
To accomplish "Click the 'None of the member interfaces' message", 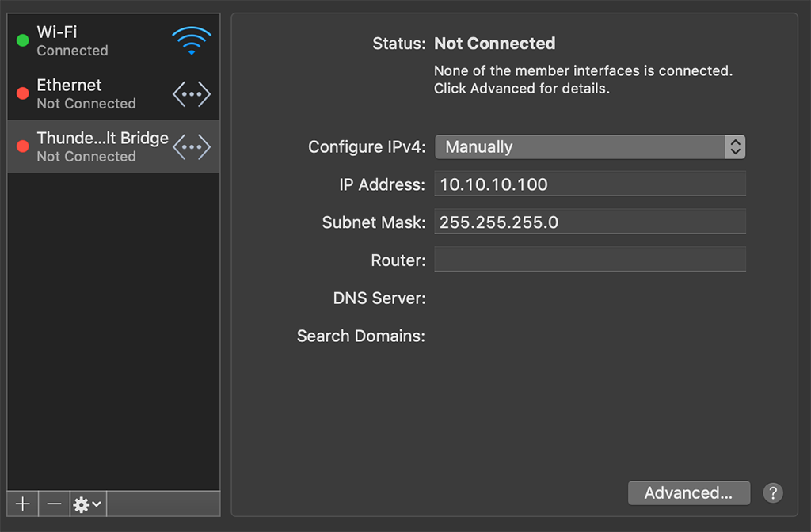I will pos(584,70).
